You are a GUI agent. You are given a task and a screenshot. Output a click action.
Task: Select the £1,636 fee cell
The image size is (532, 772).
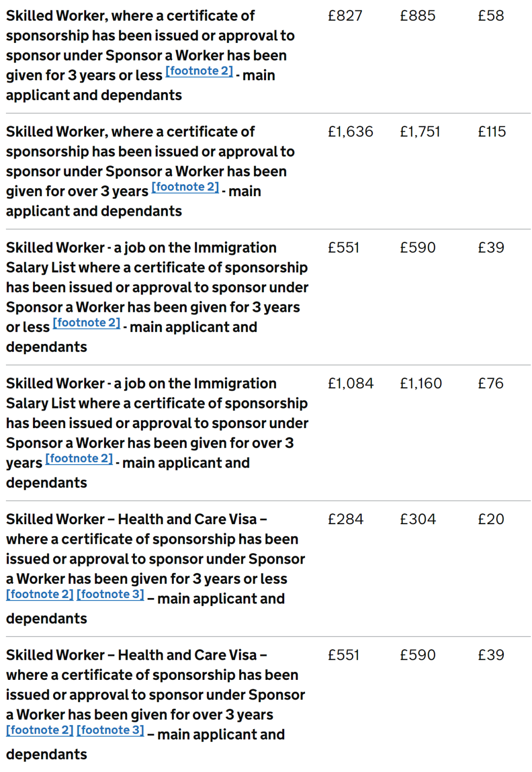351,132
